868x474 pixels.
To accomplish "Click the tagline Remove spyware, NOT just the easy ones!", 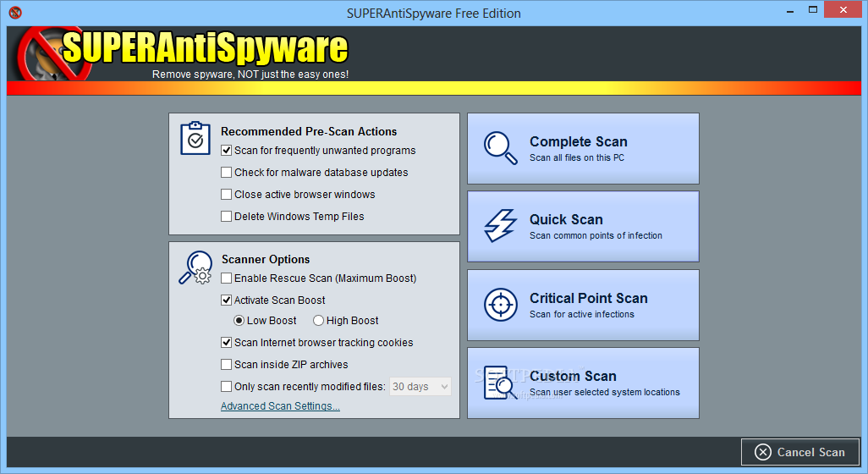I will coord(250,74).
